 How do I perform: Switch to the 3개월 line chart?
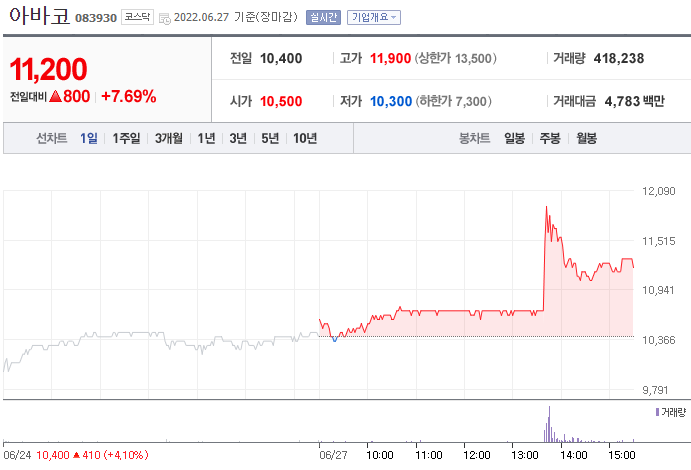pos(169,138)
